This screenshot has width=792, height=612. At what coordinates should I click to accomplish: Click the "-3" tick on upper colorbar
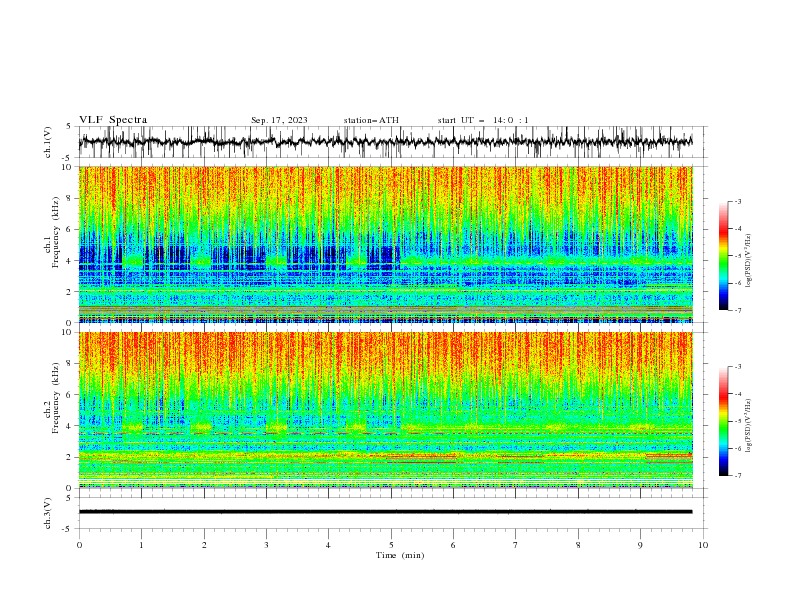(x=737, y=201)
